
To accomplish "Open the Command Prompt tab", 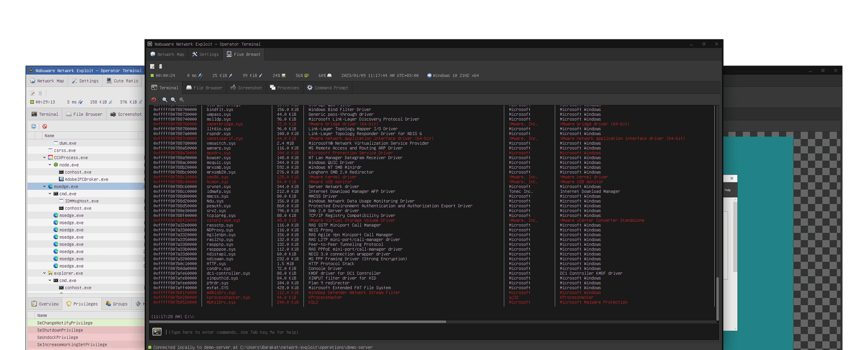I will pos(328,87).
